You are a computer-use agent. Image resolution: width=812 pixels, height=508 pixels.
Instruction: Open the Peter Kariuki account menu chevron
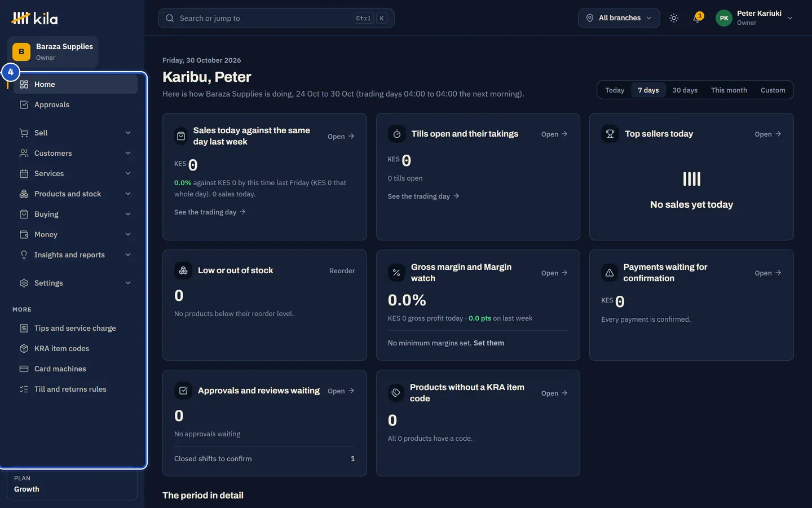pyautogui.click(x=790, y=18)
